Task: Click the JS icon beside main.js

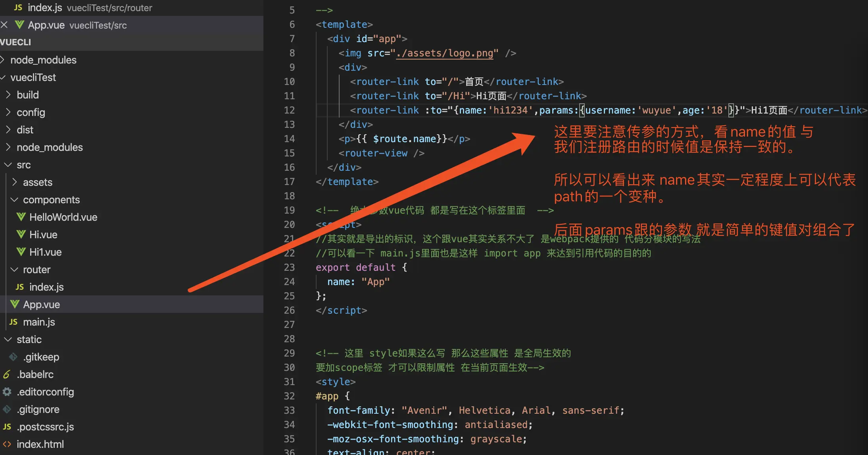Action: (x=13, y=322)
